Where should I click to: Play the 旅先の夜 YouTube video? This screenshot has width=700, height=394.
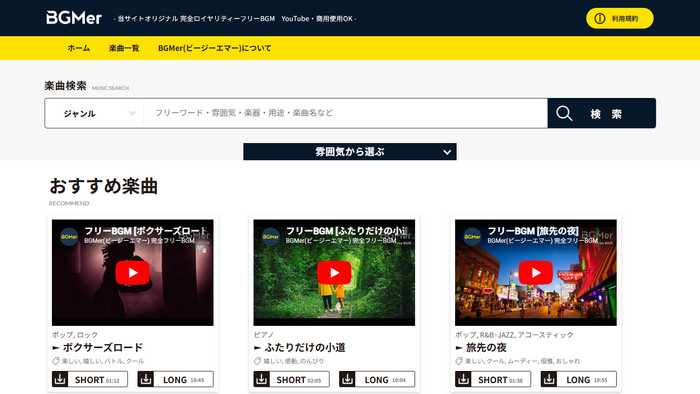tap(536, 273)
